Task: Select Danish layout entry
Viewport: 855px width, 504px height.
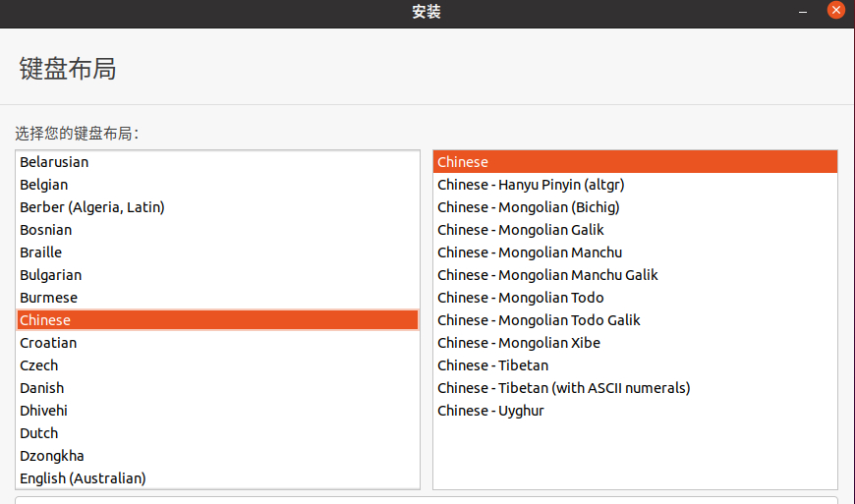Action: tap(217, 388)
